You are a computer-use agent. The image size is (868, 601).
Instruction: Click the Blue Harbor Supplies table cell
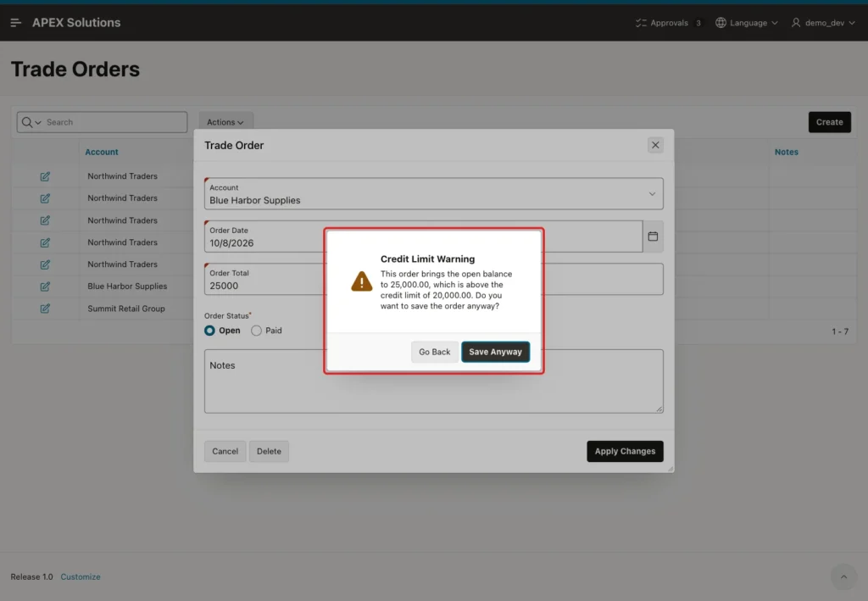click(127, 287)
